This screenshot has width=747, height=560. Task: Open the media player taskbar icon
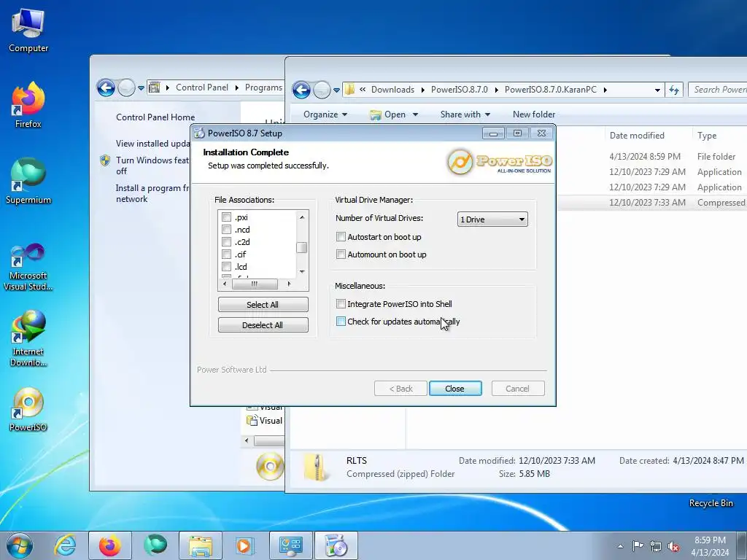(x=244, y=545)
